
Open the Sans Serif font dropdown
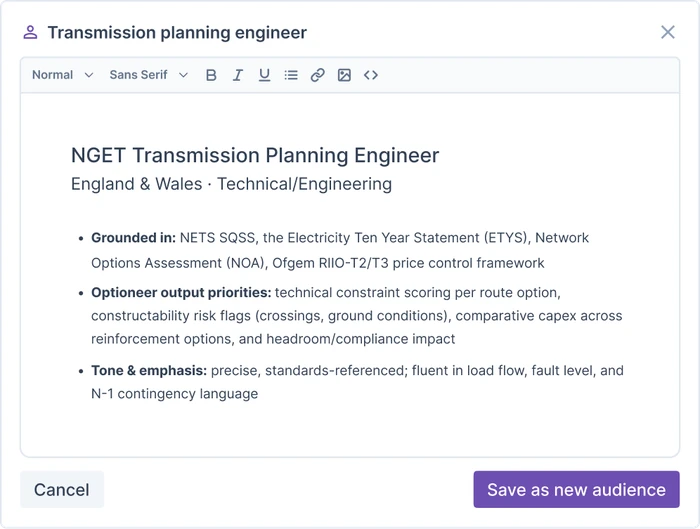[x=149, y=75]
